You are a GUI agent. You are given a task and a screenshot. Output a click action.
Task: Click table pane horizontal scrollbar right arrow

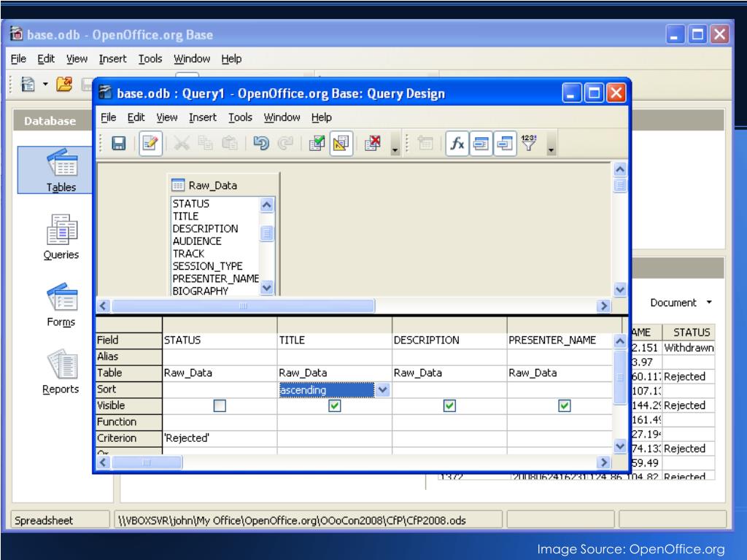603,306
